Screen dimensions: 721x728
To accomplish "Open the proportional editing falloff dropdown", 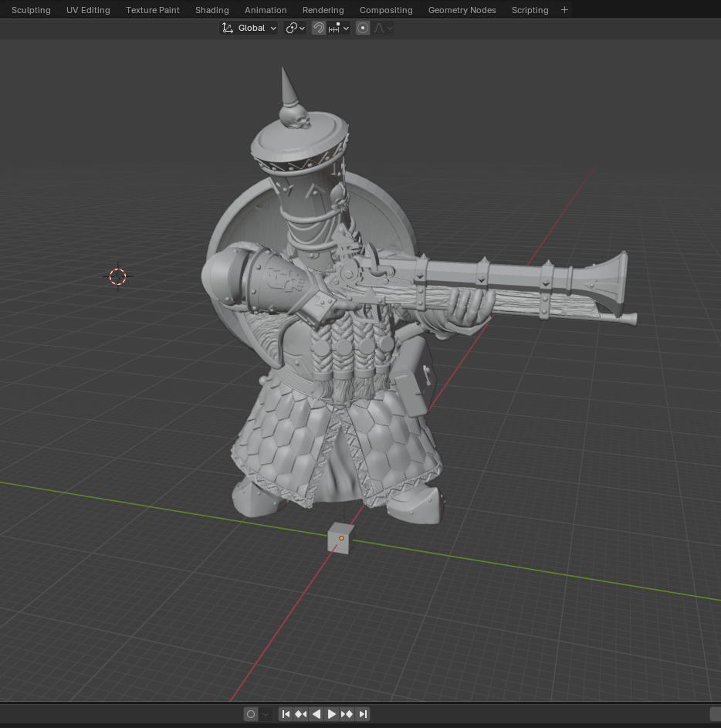I will (383, 28).
